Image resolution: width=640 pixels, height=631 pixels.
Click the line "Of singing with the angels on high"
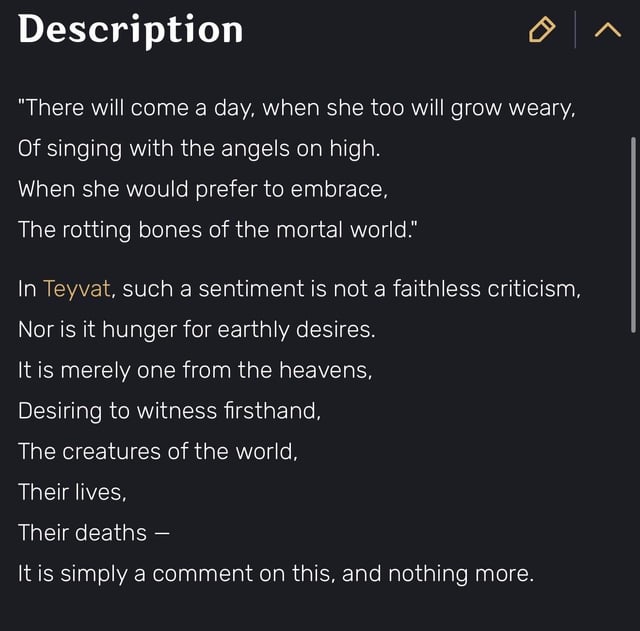tap(199, 149)
